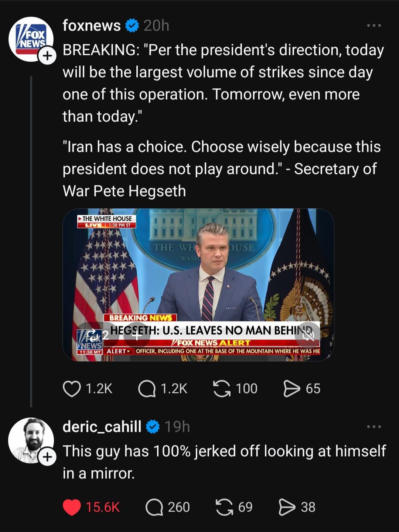This screenshot has width=399, height=532.
Task: Open the Fox News profile picture
Action: tap(31, 38)
